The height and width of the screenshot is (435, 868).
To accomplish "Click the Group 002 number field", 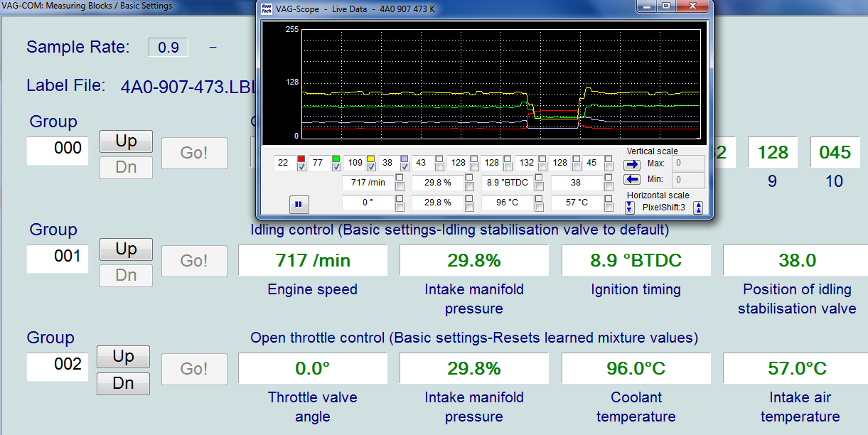I will pos(58,367).
